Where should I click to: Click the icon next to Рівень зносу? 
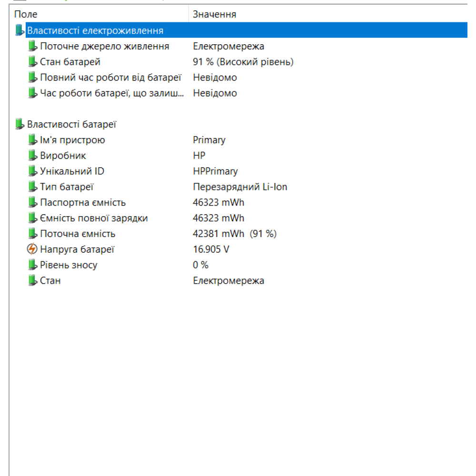32,265
